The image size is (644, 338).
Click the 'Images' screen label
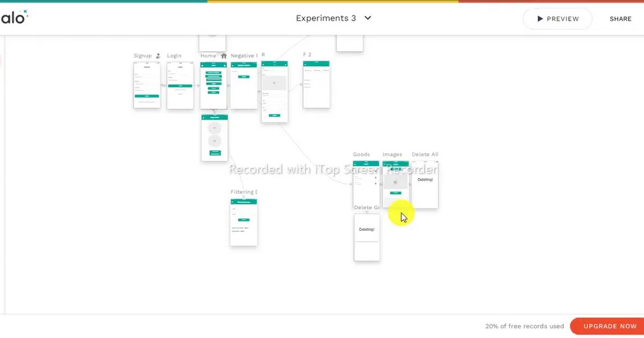pyautogui.click(x=392, y=155)
